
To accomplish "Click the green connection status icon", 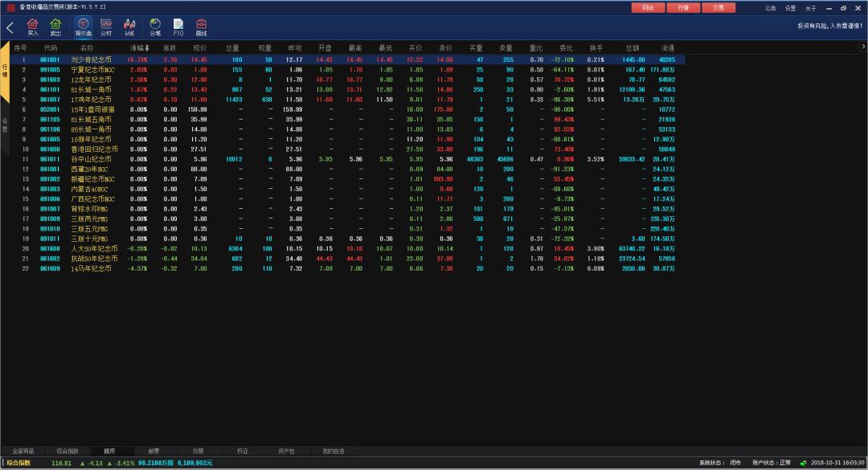I will point(803,463).
